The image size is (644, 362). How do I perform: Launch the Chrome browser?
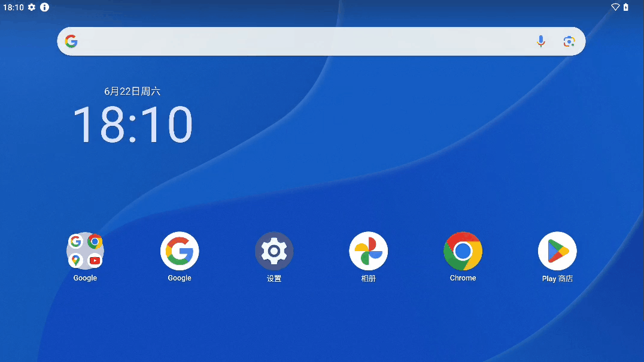coord(463,251)
